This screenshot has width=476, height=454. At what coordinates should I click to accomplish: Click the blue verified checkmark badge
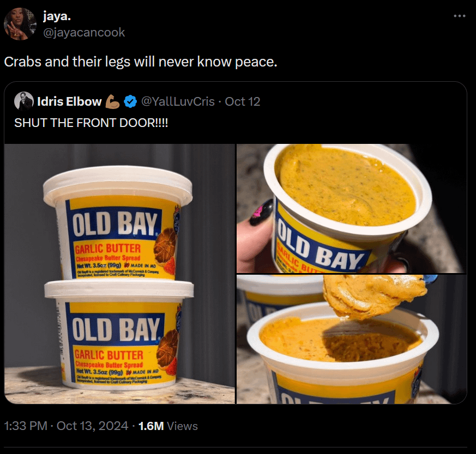[130, 101]
